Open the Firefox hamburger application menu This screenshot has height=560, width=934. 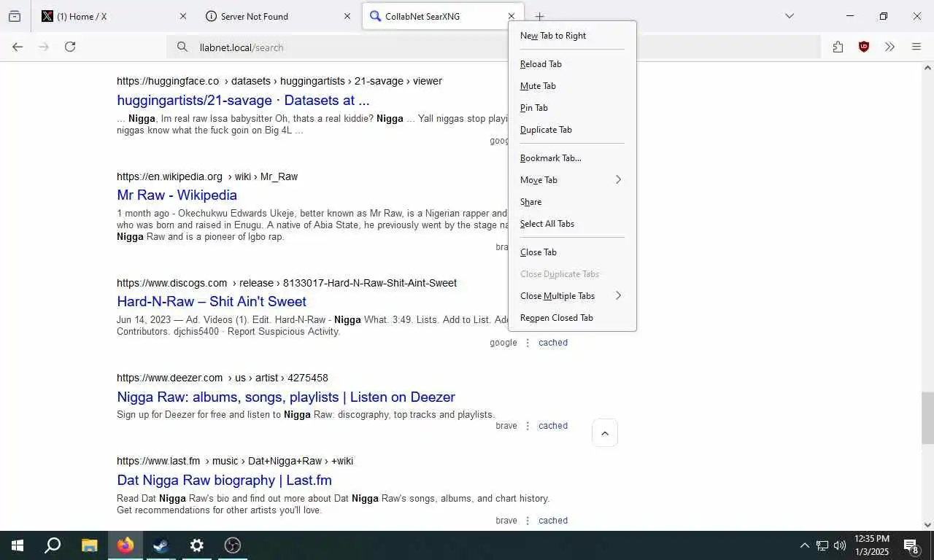[x=916, y=47]
